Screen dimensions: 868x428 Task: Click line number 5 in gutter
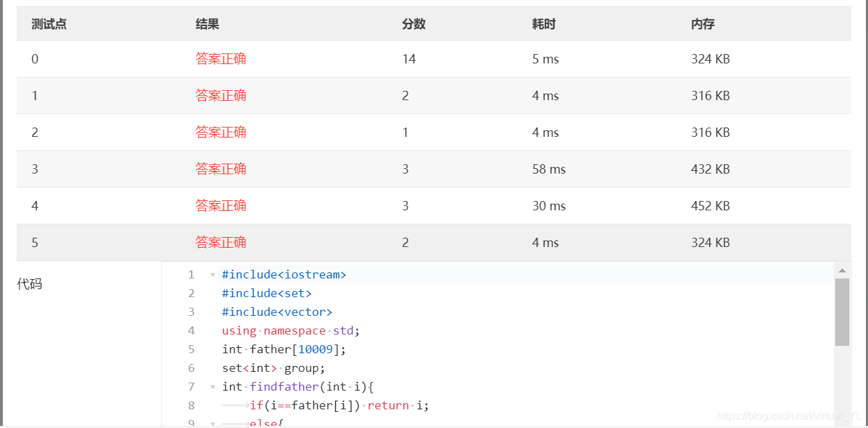coord(191,349)
